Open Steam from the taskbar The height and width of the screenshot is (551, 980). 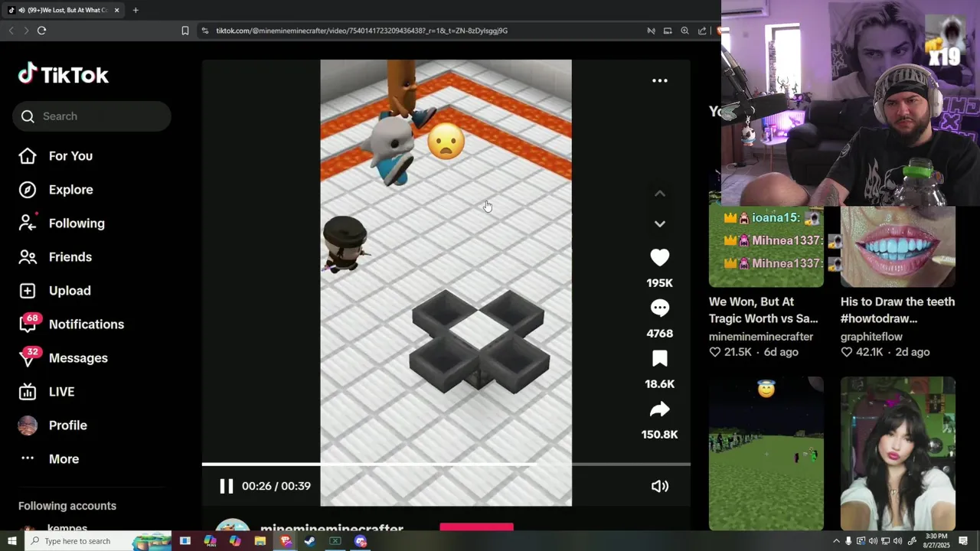click(310, 541)
